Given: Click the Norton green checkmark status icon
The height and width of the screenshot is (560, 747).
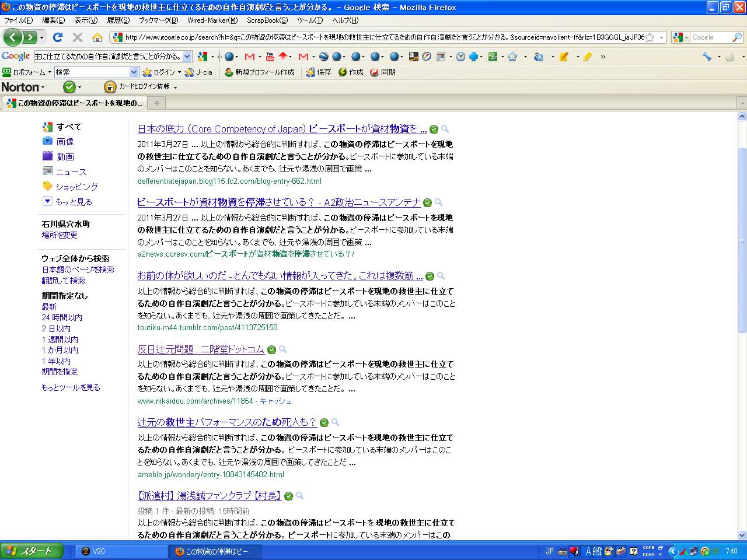Looking at the screenshot, I should (x=69, y=87).
